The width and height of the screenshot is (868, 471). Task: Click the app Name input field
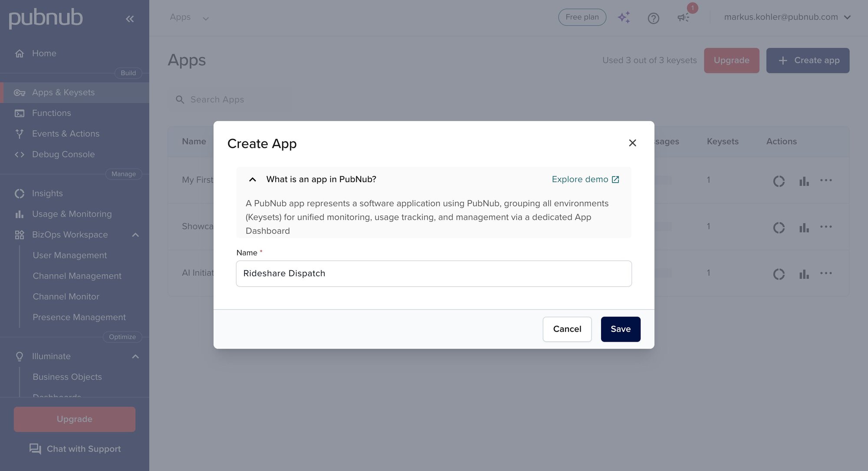434,274
